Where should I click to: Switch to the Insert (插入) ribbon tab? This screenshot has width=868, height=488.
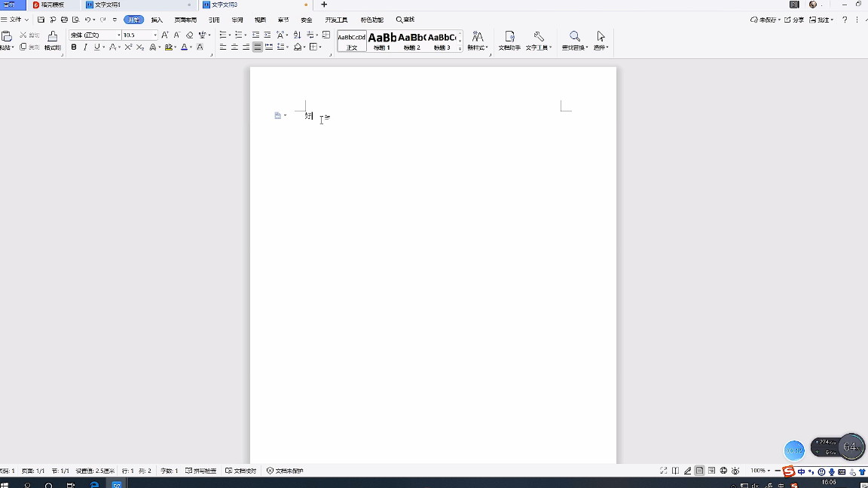point(157,20)
